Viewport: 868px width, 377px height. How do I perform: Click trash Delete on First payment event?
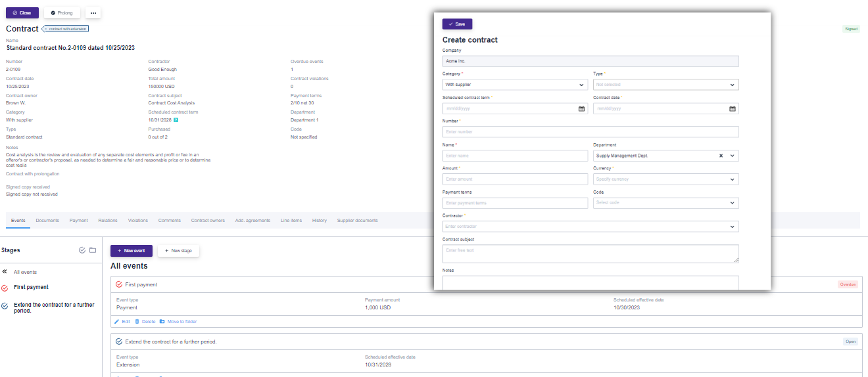pyautogui.click(x=145, y=322)
